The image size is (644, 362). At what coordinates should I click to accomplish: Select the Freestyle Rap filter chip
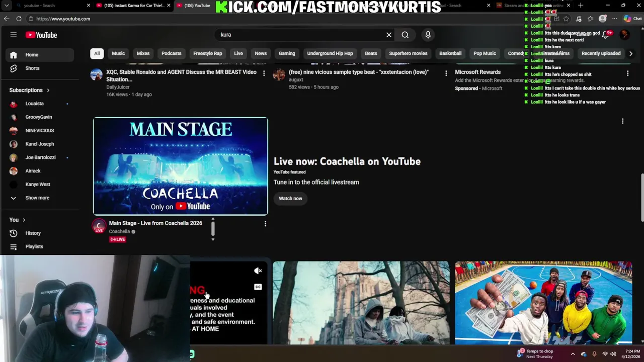point(208,53)
